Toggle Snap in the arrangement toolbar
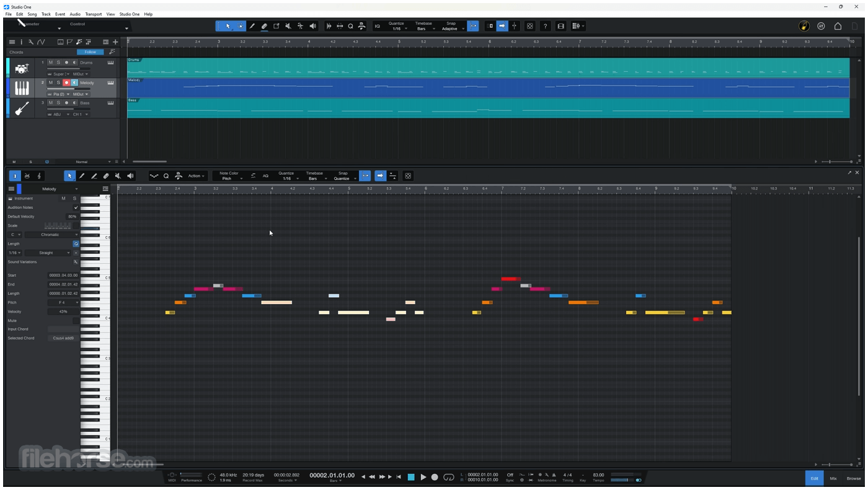The width and height of the screenshot is (868, 490). pos(473,26)
